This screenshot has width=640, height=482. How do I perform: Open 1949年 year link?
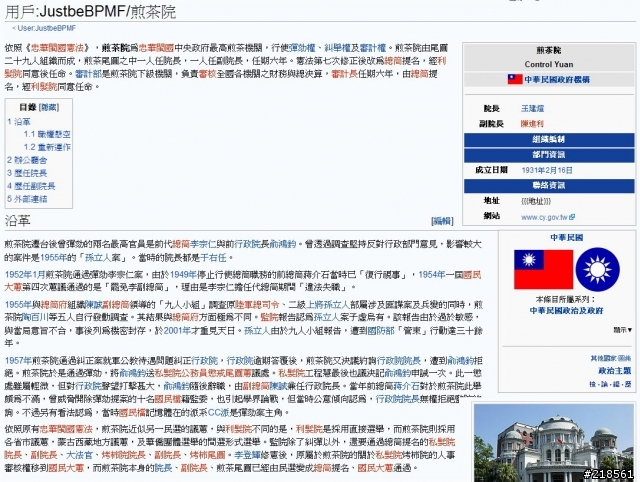click(183, 275)
